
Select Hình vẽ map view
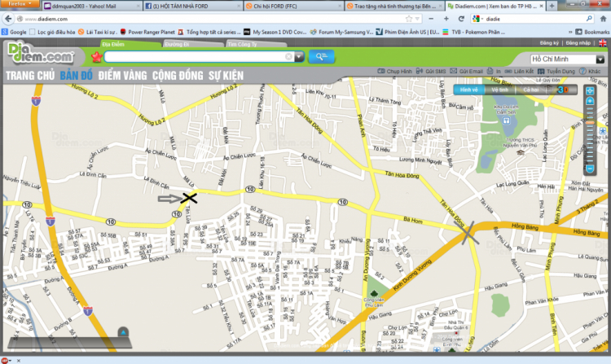point(468,90)
